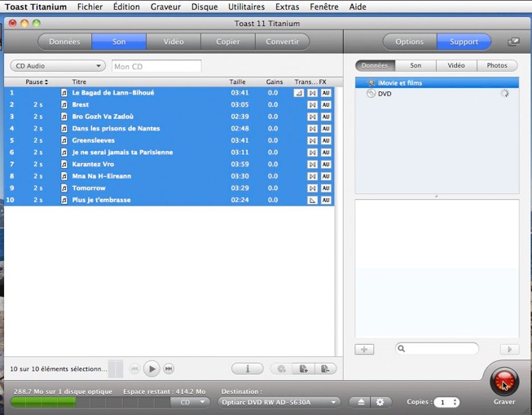Image resolution: width=532 pixels, height=415 pixels.
Task: Open AU effects for Dans les prisons de Nantes
Action: [326, 129]
